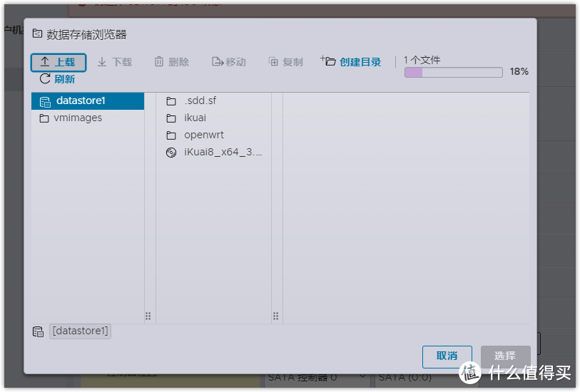Viewport: 580px width, 392px height.
Task: Click the folder icon beside ikuai
Action: coord(171,118)
